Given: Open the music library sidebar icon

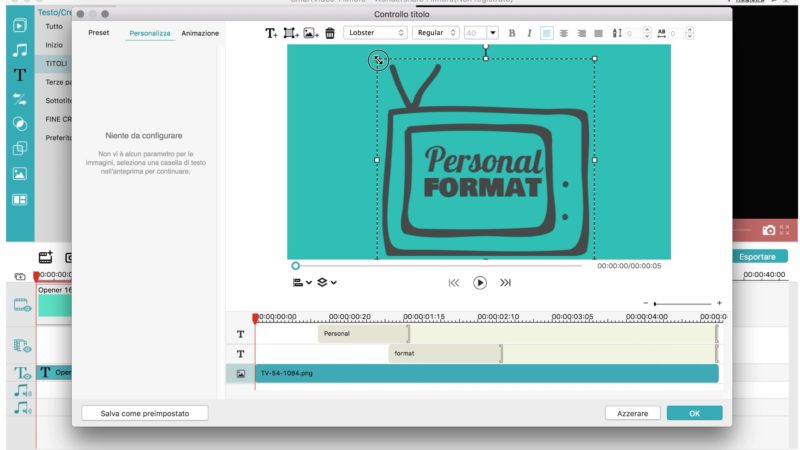Looking at the screenshot, I should (19, 48).
